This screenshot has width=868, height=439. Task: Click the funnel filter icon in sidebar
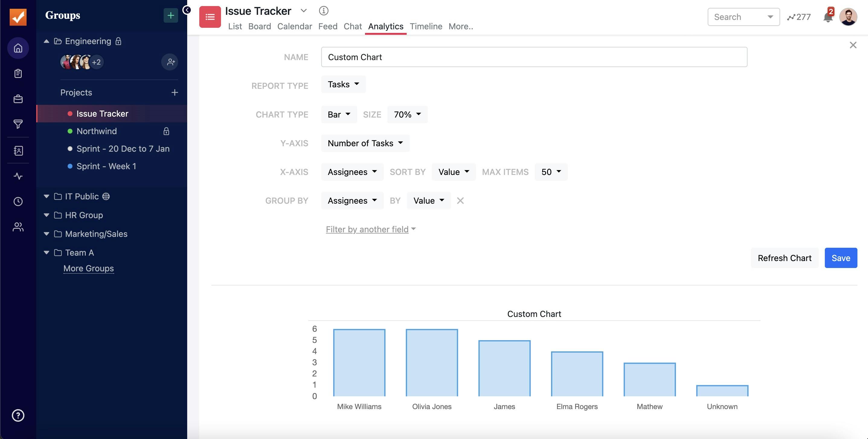pos(18,124)
